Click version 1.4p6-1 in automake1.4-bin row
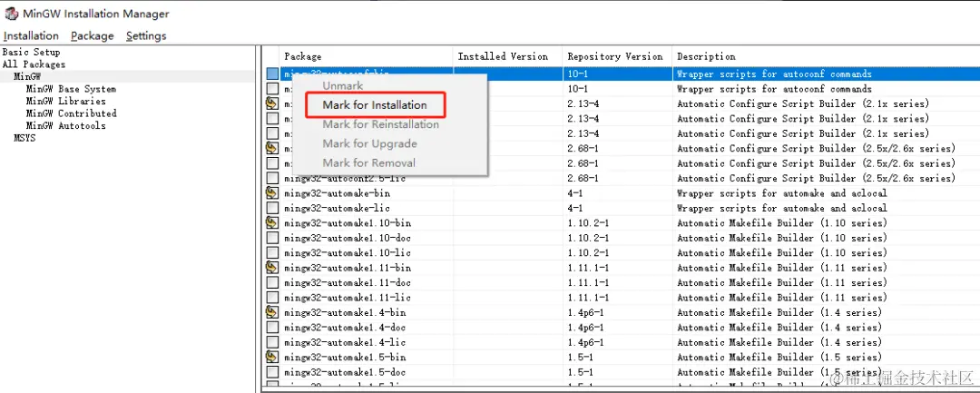This screenshot has height=393, width=980. click(585, 312)
